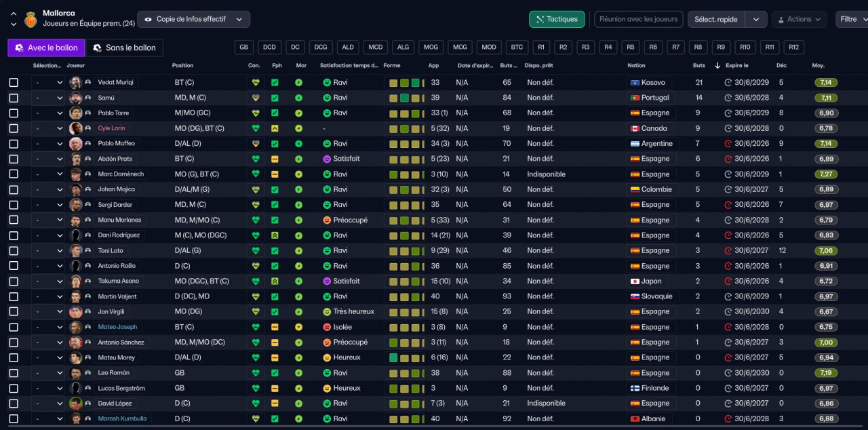Click Samú's player portrait thumbnail
Image resolution: width=868 pixels, height=430 pixels.
click(x=76, y=98)
